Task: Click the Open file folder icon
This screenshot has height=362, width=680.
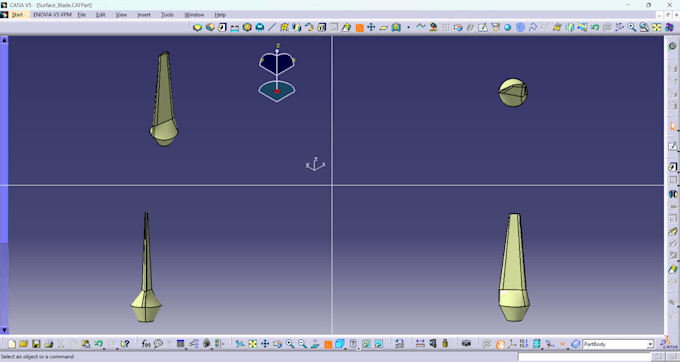Action: click(x=24, y=344)
